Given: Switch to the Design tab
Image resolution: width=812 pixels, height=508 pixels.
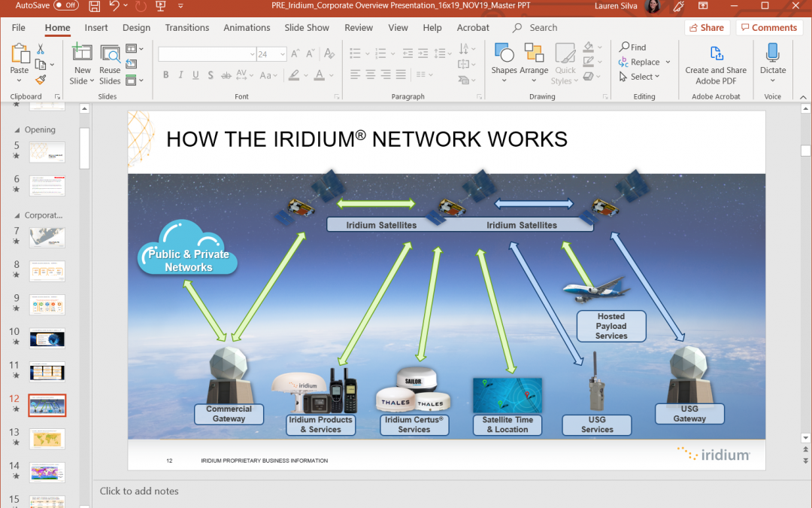Looking at the screenshot, I should [x=136, y=28].
